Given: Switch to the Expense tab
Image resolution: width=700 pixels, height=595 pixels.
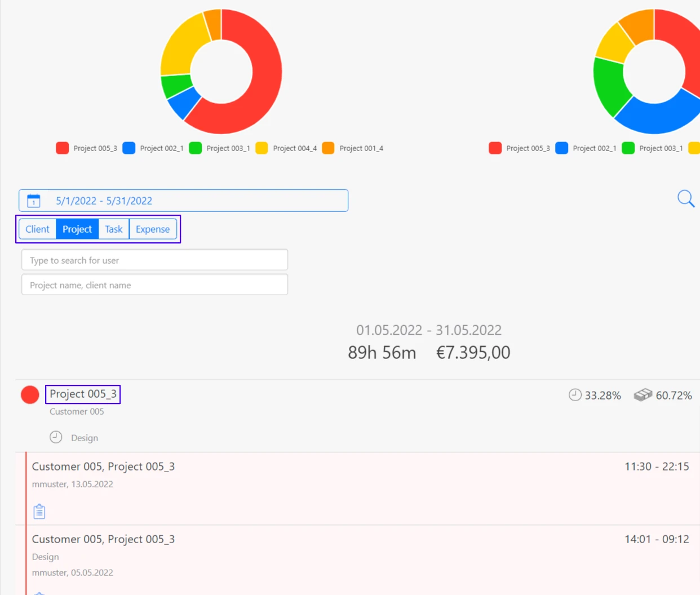Looking at the screenshot, I should tap(152, 229).
